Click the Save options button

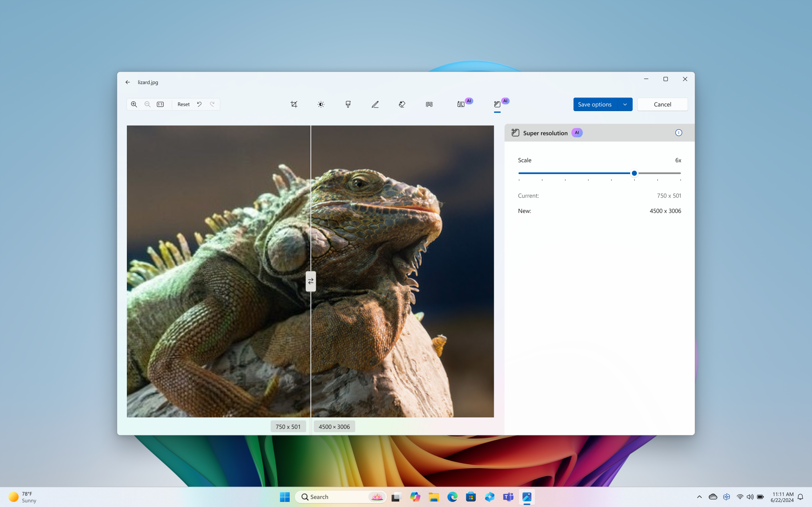(x=595, y=104)
